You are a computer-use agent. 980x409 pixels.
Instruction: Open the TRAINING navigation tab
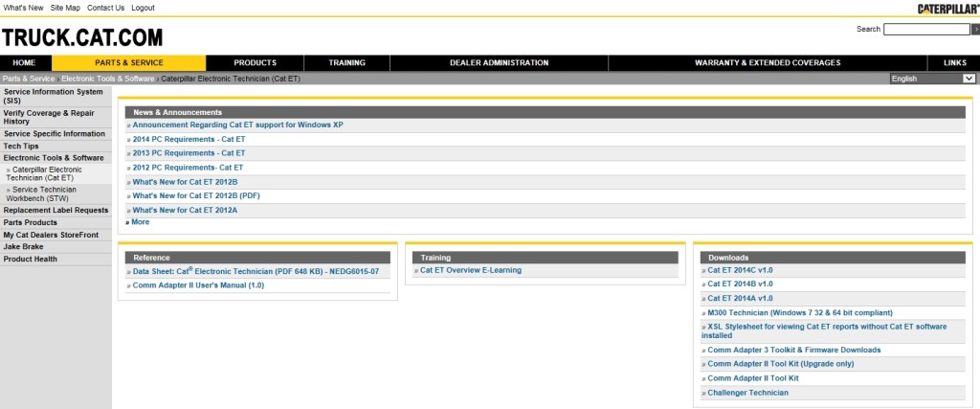click(346, 63)
